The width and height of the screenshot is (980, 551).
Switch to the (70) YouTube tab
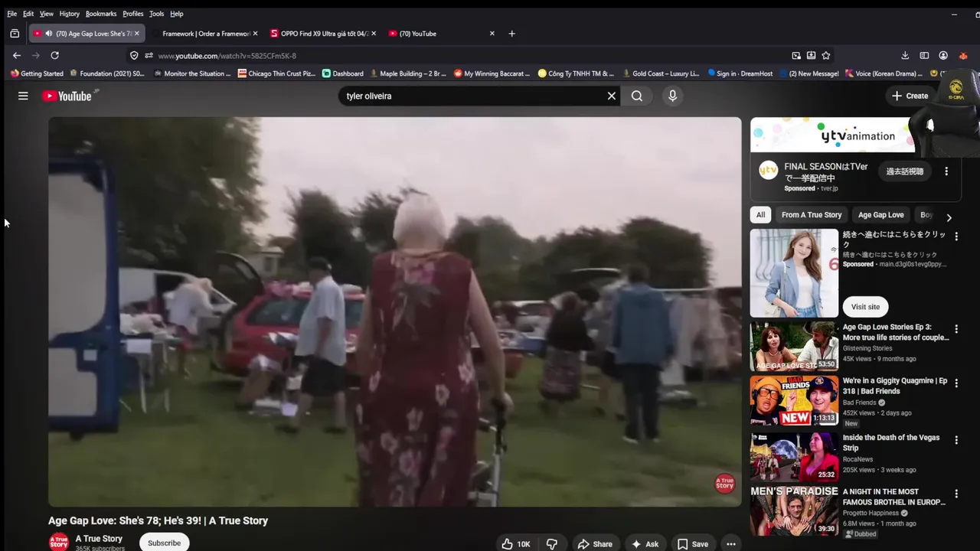click(442, 34)
